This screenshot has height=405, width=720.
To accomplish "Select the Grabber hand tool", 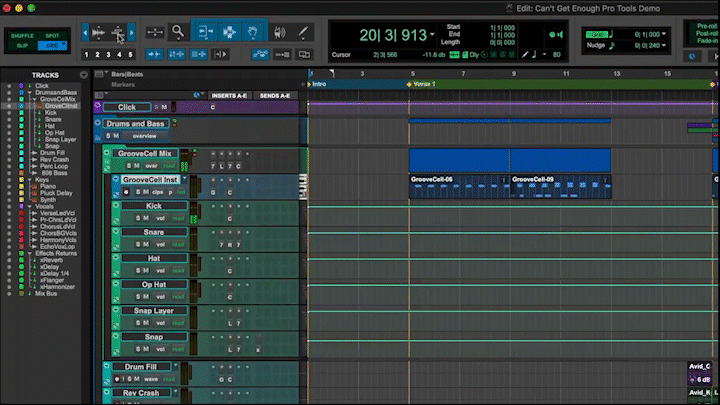I will [x=255, y=32].
